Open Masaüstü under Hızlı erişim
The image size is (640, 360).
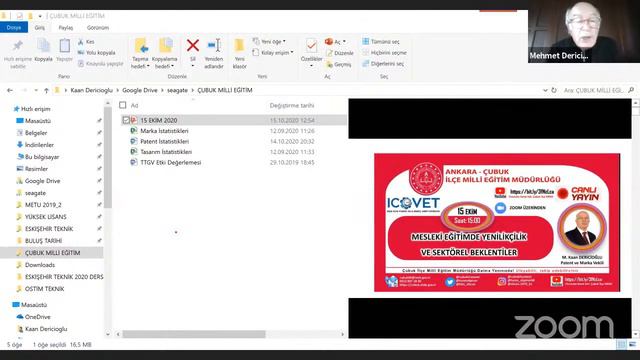click(38, 121)
